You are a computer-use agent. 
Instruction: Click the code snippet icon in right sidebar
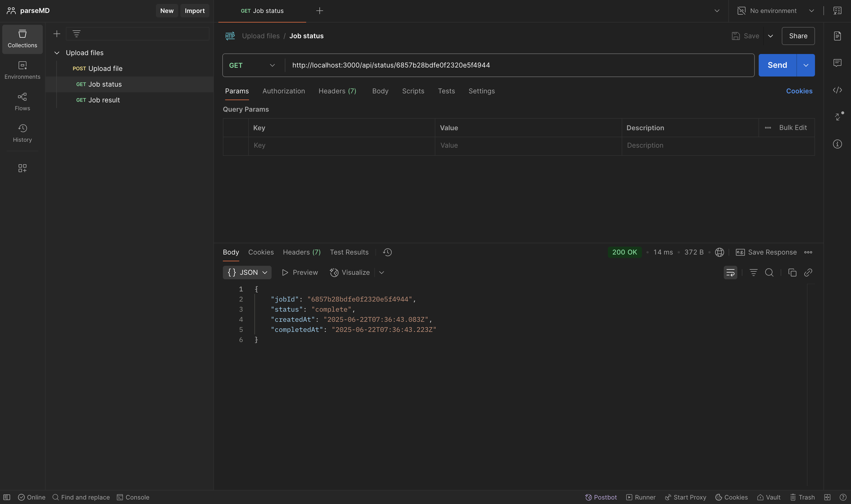tap(837, 90)
